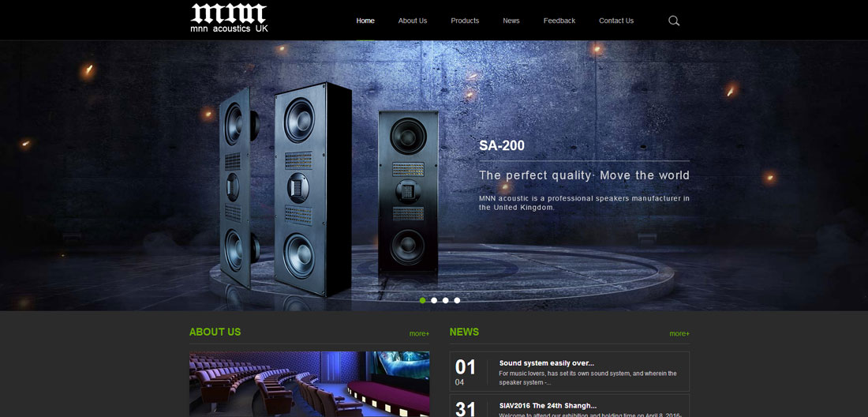Screen dimensions: 868x417
Task: Open the Feedback page
Action: tap(559, 21)
